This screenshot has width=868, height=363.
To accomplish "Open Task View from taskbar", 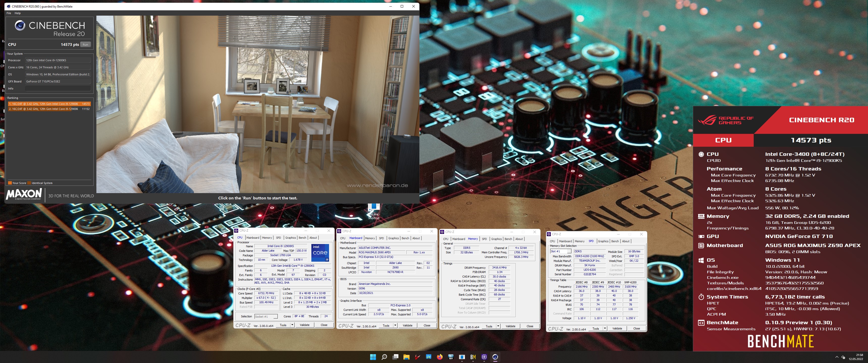I will [395, 357].
